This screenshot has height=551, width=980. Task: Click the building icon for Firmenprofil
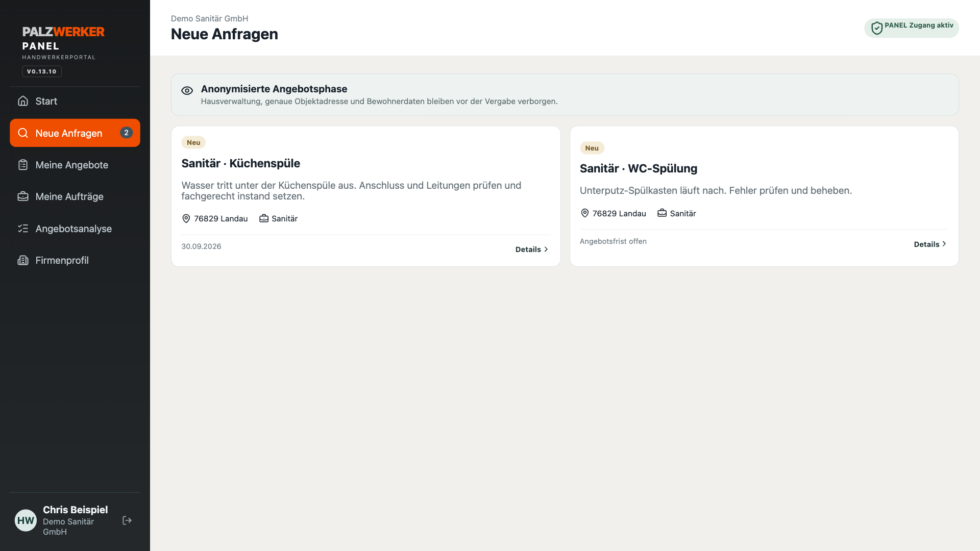[23, 260]
